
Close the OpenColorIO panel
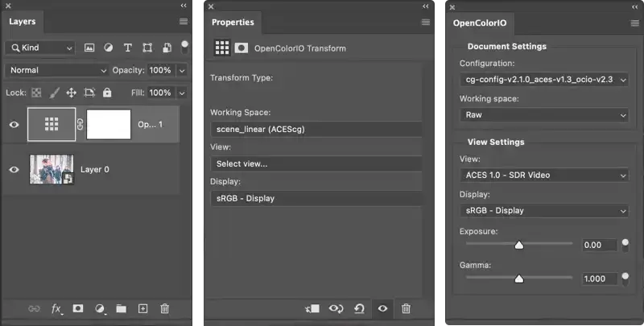452,7
